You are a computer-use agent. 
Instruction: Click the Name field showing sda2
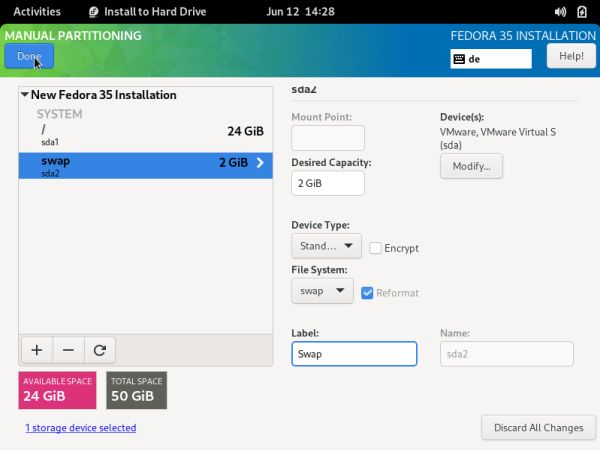point(507,354)
